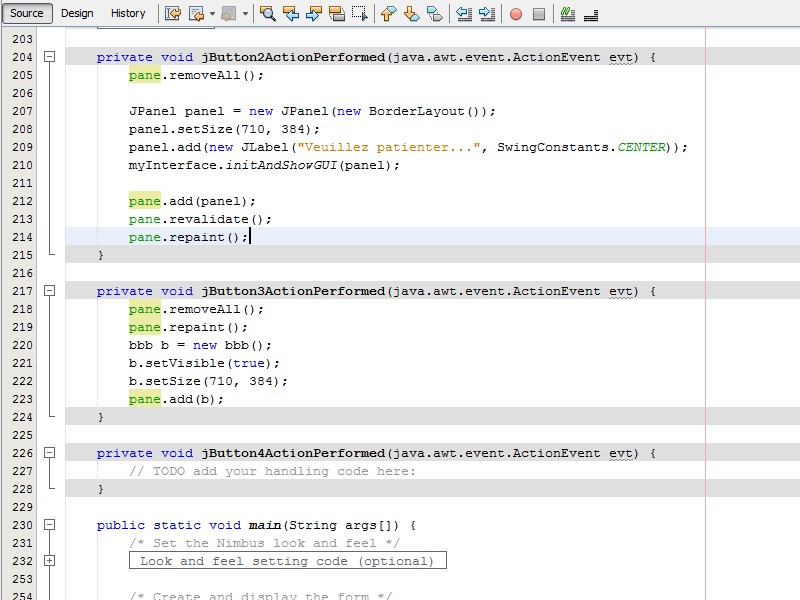This screenshot has width=800, height=600.
Task: Toggle rectangular selection mode
Action: coord(360,13)
